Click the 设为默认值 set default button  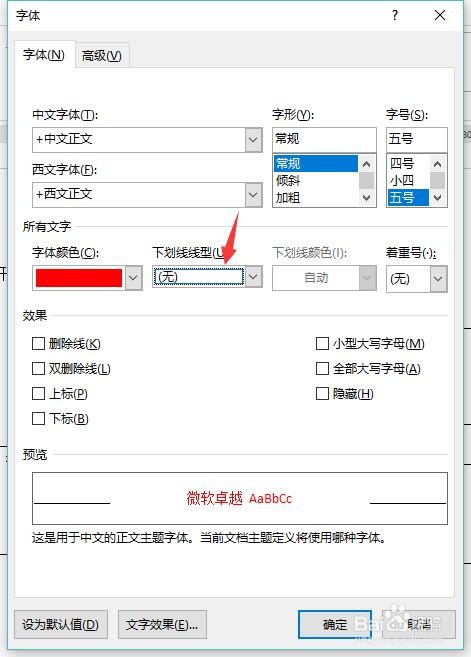[61, 624]
